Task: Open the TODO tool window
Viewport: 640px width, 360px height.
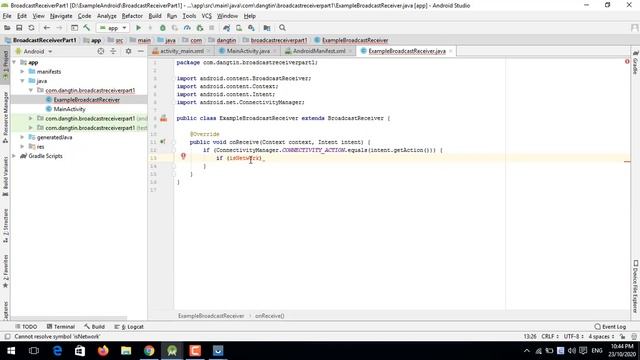Action: tap(26, 327)
